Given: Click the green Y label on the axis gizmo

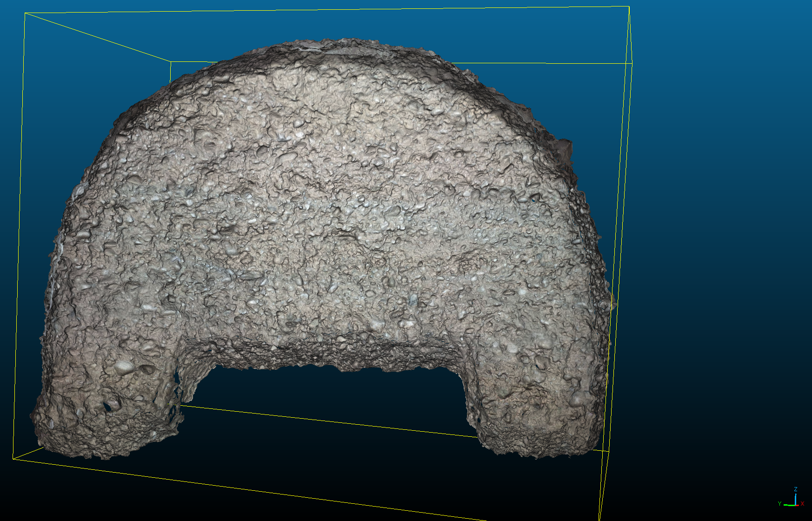Looking at the screenshot, I should [780, 504].
